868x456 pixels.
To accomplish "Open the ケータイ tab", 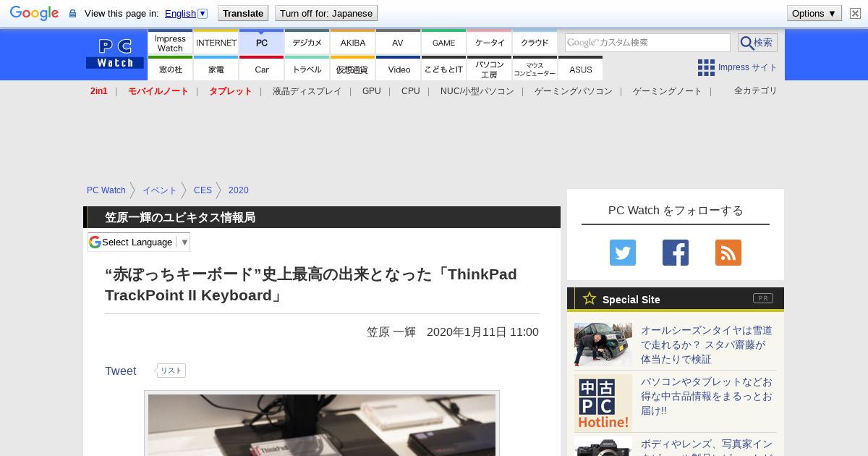I will tap(490, 43).
